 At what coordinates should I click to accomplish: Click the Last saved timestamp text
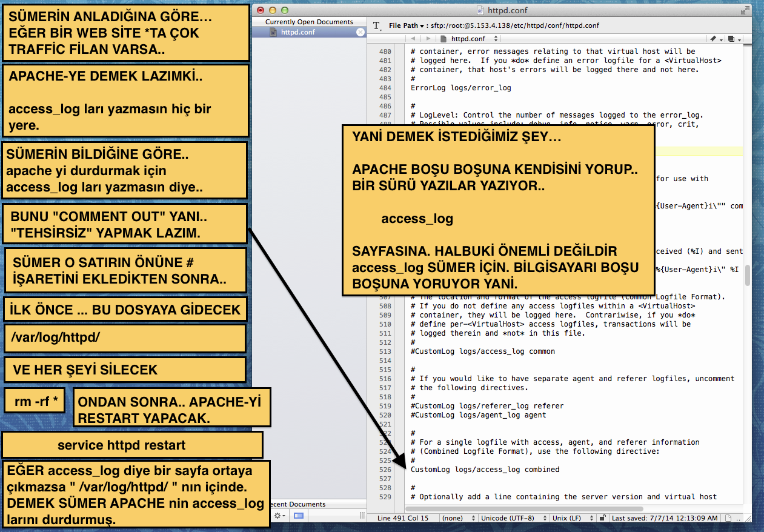pos(665,518)
